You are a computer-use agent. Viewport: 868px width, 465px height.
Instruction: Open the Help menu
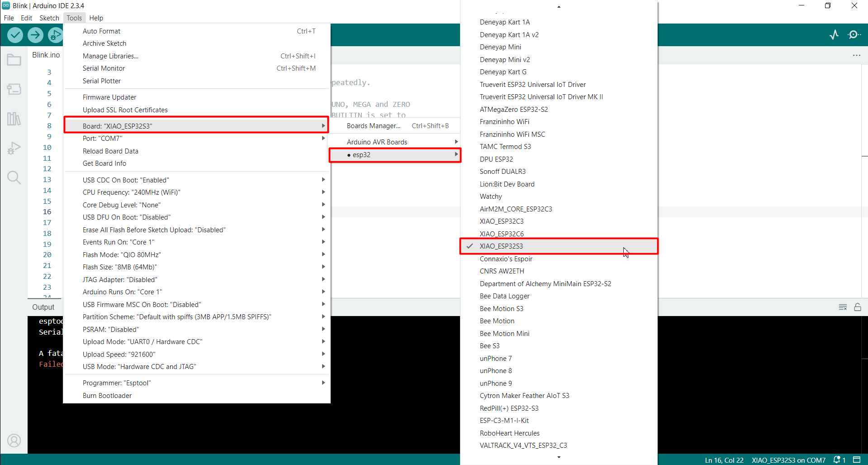tap(96, 18)
